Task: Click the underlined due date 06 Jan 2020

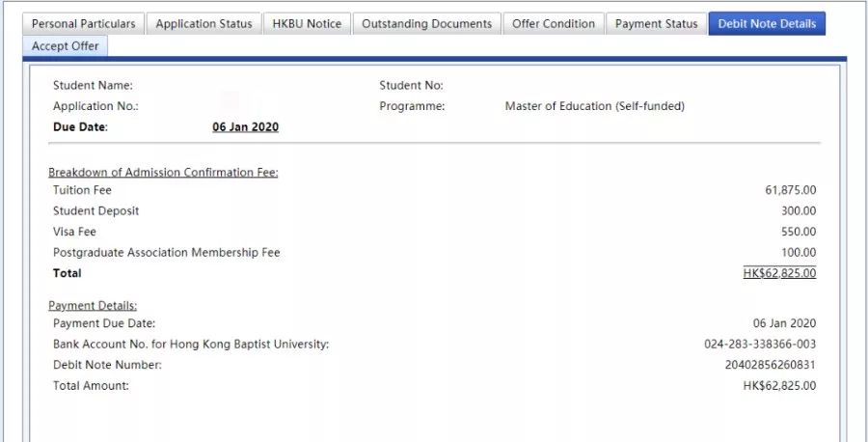Action: coord(245,126)
